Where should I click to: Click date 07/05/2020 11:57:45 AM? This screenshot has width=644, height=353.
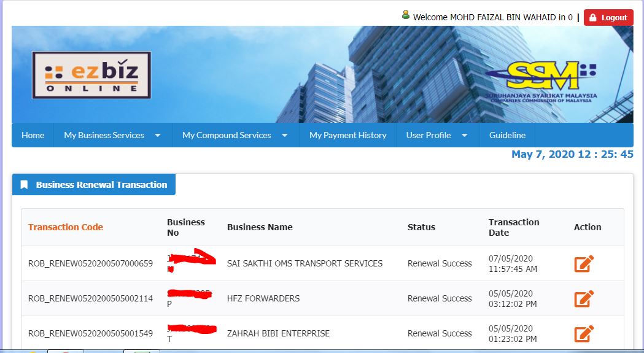tap(513, 263)
